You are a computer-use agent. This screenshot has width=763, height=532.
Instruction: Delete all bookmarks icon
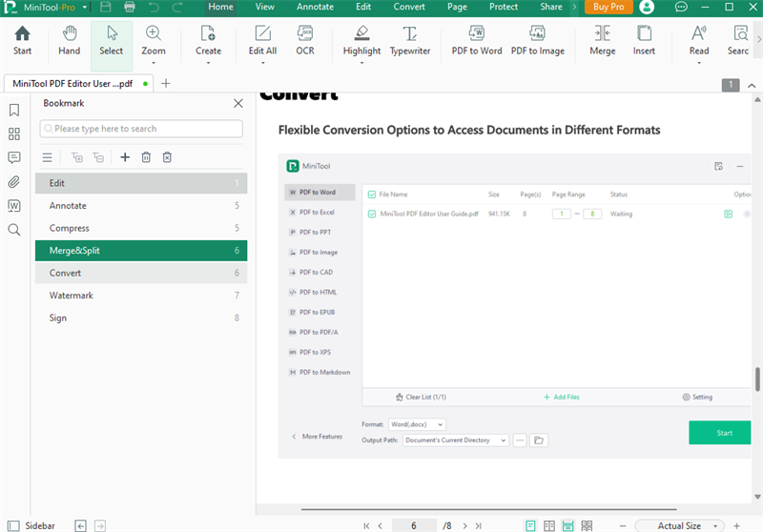tap(167, 157)
